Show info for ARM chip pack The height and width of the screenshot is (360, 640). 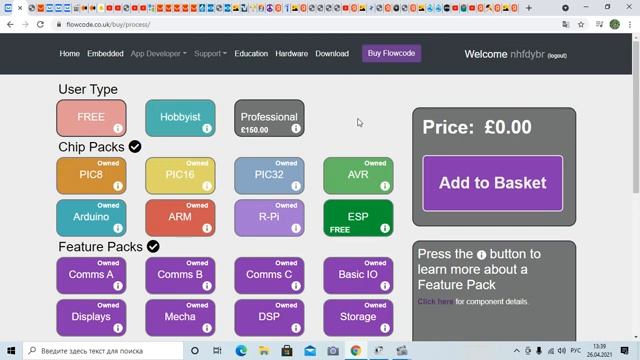coord(207,228)
